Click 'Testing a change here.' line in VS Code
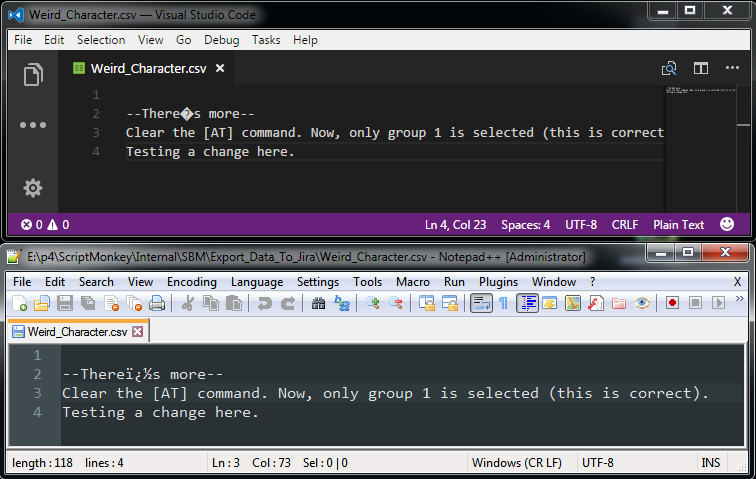756x479 pixels. [210, 152]
